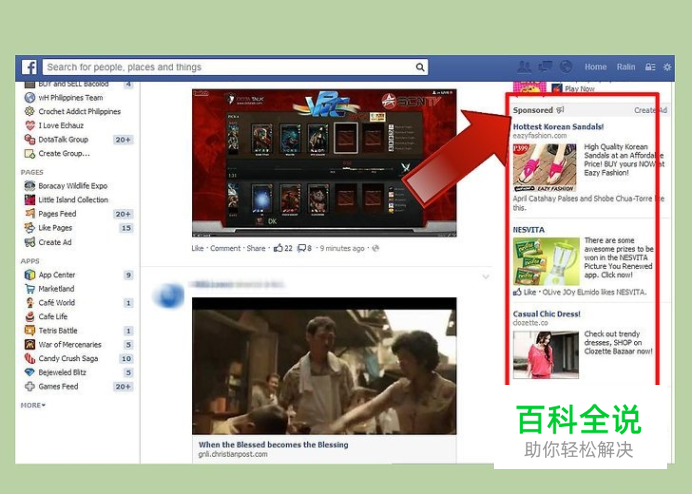Click the Create Ad megaphone icon
The height and width of the screenshot is (494, 692).
pos(30,242)
